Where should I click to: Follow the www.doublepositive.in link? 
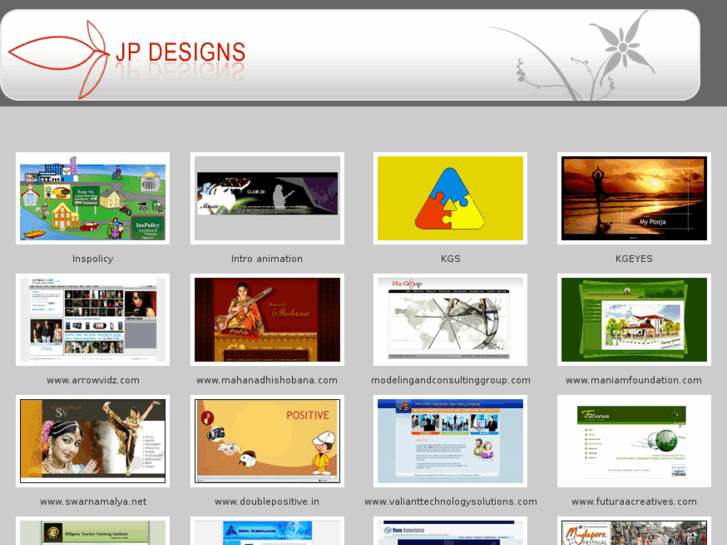pyautogui.click(x=267, y=502)
